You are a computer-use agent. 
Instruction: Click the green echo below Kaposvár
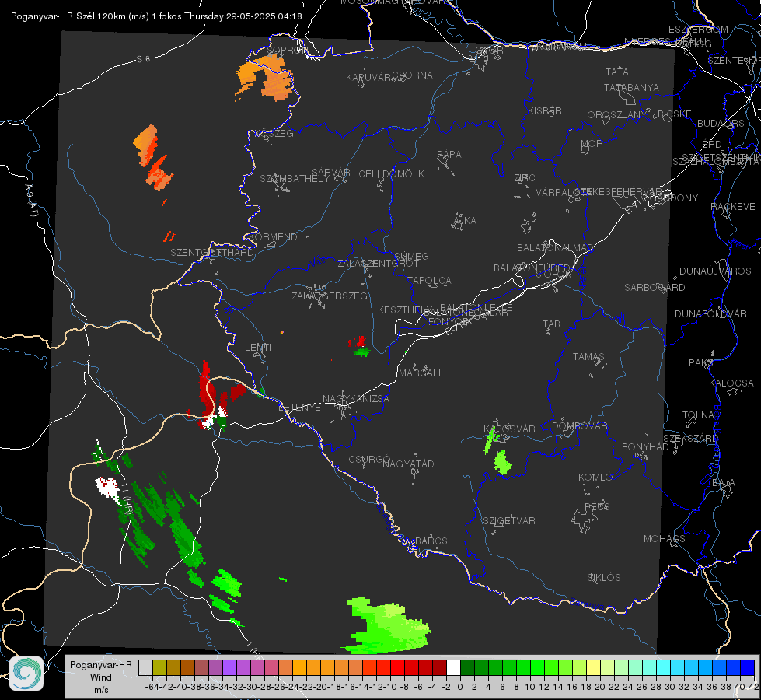click(x=503, y=462)
